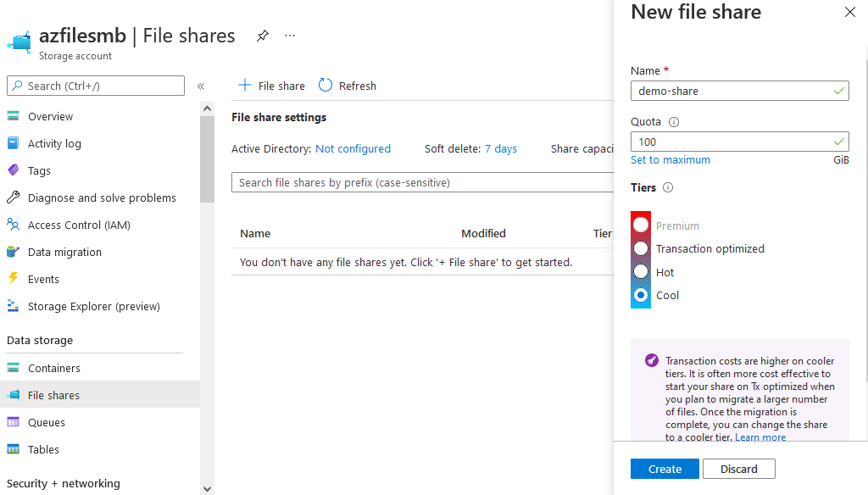This screenshot has width=868, height=495.
Task: Click the Overview menu icon
Action: 14,116
